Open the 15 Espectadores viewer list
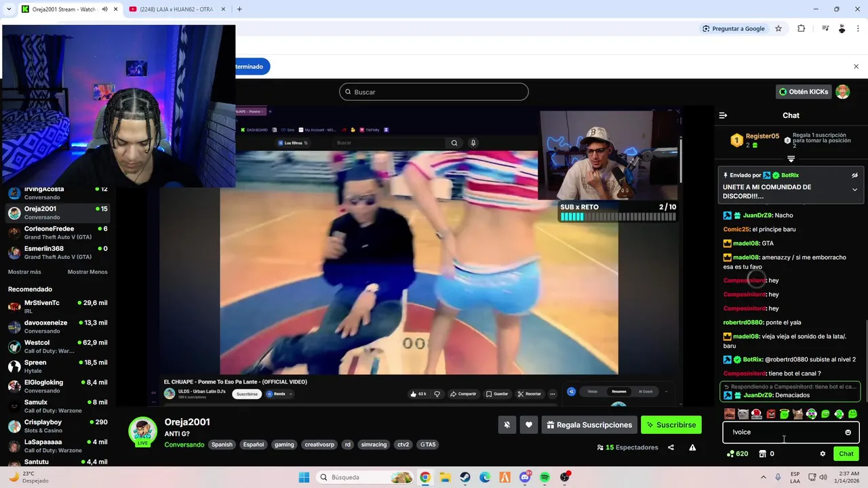Screen dimensions: 868x488 point(627,447)
